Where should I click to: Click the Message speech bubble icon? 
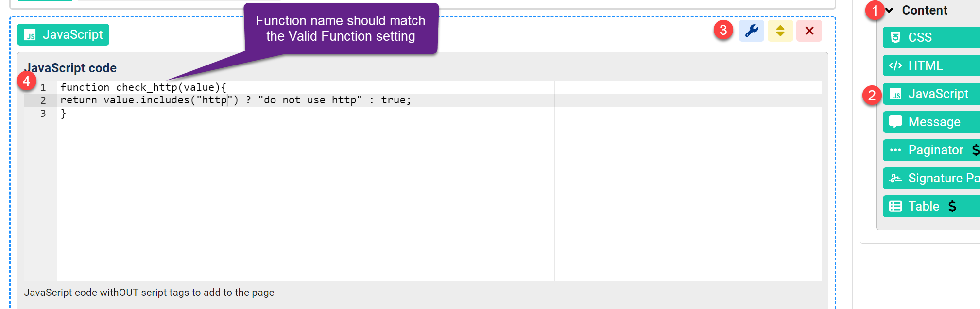point(895,122)
